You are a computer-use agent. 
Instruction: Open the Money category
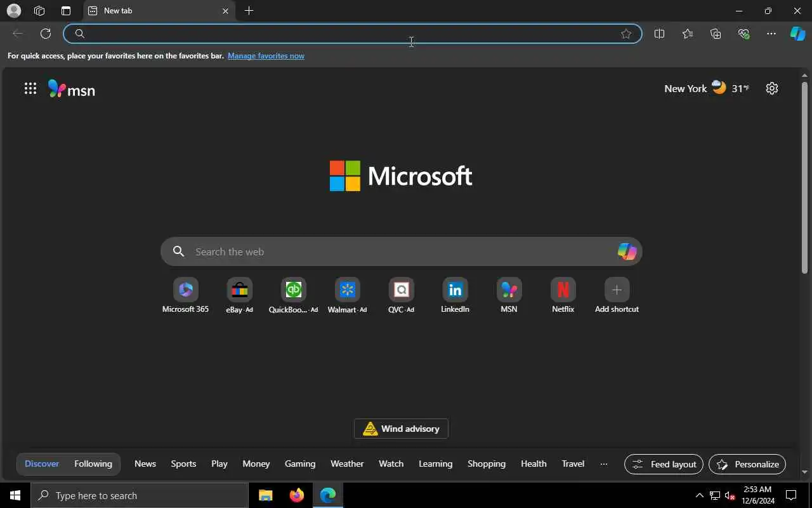256,464
